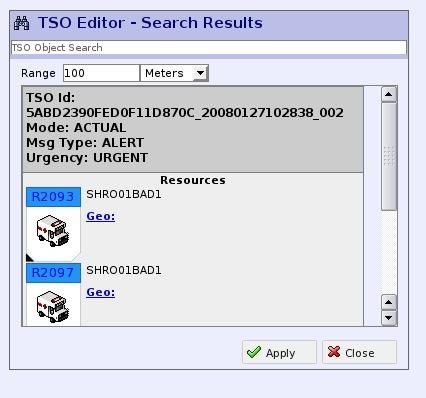Click the TSO Id value text

click(185, 113)
